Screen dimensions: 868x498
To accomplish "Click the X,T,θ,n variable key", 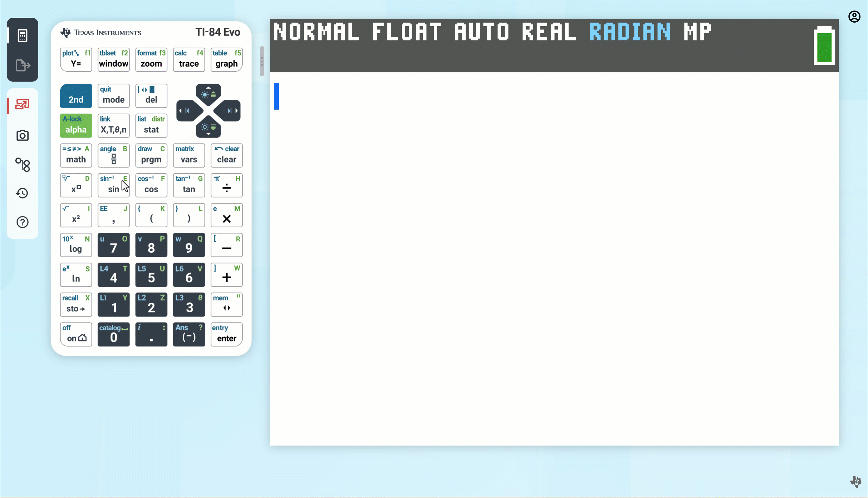I will 114,125.
